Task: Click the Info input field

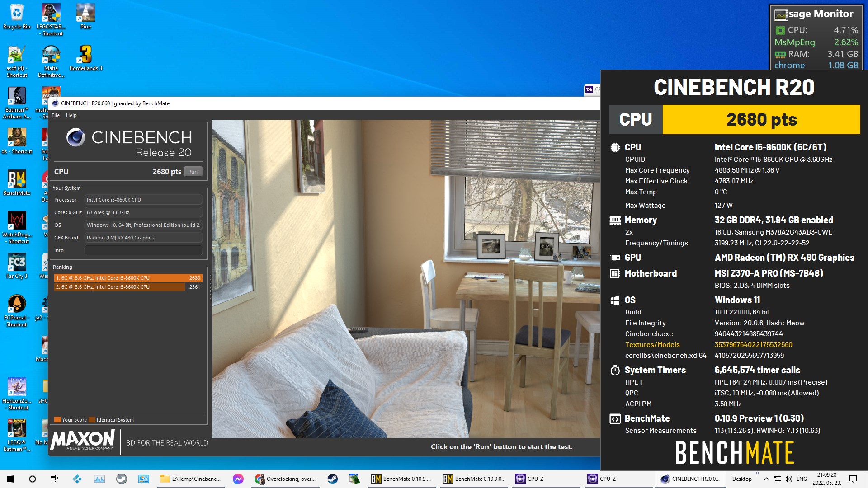Action: (143, 250)
